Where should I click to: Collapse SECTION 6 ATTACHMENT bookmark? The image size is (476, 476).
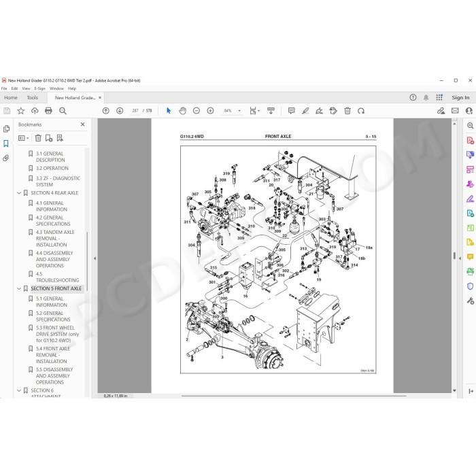(x=19, y=391)
